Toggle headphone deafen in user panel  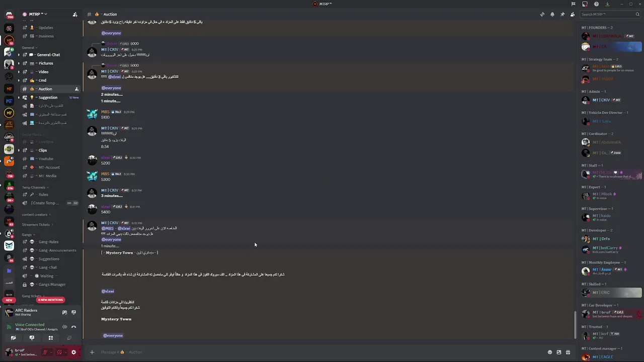[59, 352]
